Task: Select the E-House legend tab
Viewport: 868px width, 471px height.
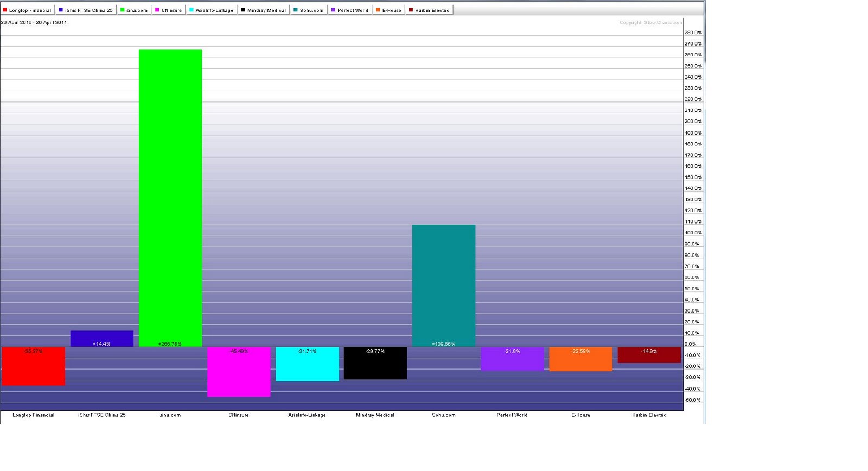Action: click(x=389, y=10)
